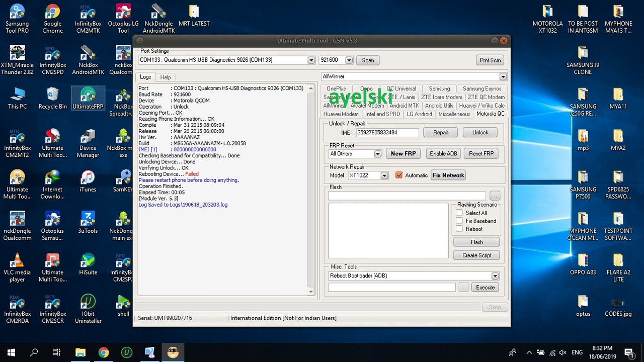This screenshot has width=644, height=362.
Task: Open the taskbar Search icon
Action: [34, 352]
